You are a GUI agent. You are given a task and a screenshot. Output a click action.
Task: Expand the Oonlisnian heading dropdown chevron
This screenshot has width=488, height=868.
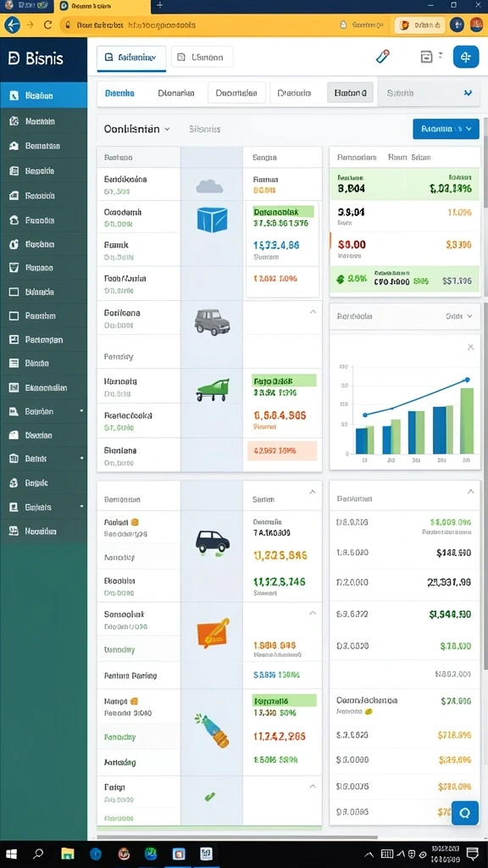(167, 129)
